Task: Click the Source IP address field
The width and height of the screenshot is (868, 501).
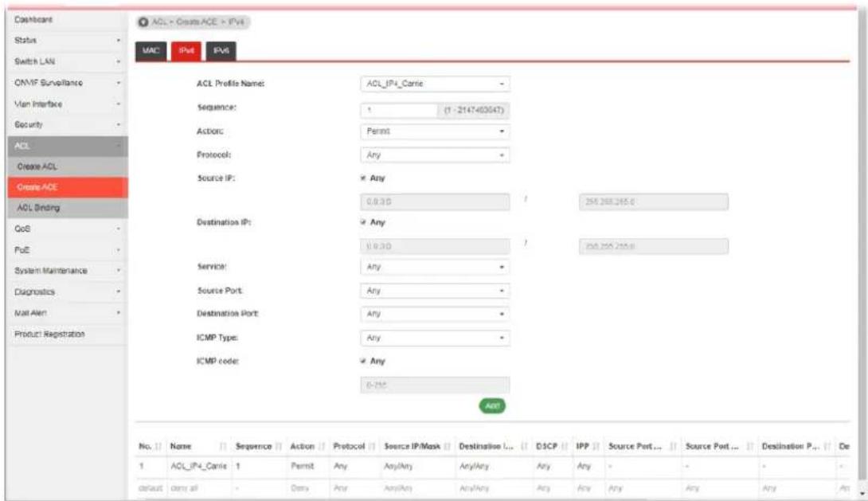Action: (x=435, y=202)
